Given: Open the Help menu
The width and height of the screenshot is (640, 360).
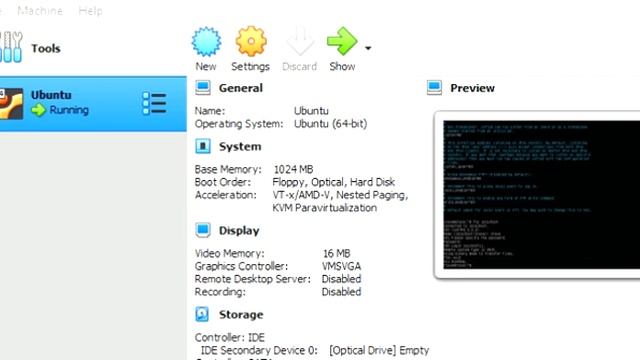Looking at the screenshot, I should pyautogui.click(x=90, y=11).
